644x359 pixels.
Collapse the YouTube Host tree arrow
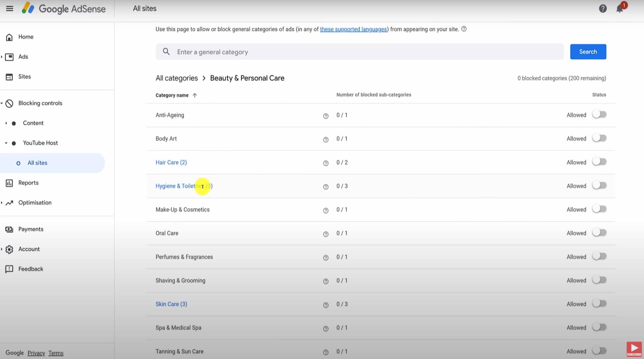(x=6, y=143)
